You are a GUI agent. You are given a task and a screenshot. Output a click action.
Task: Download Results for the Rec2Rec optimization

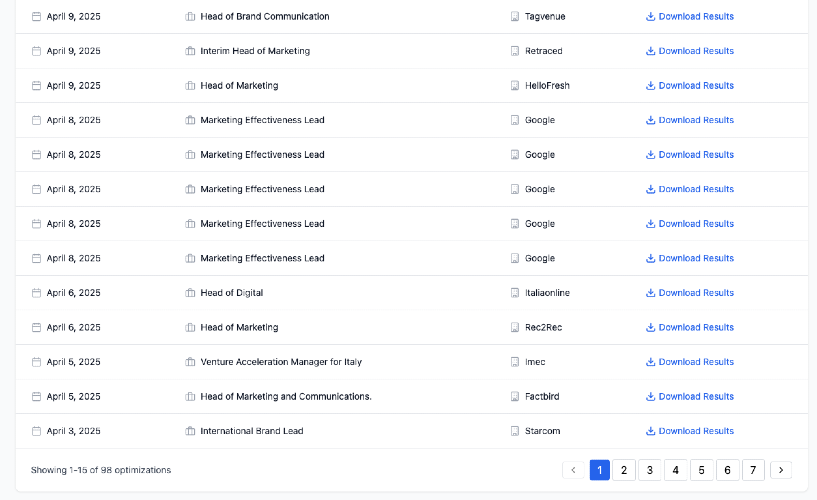[690, 328]
